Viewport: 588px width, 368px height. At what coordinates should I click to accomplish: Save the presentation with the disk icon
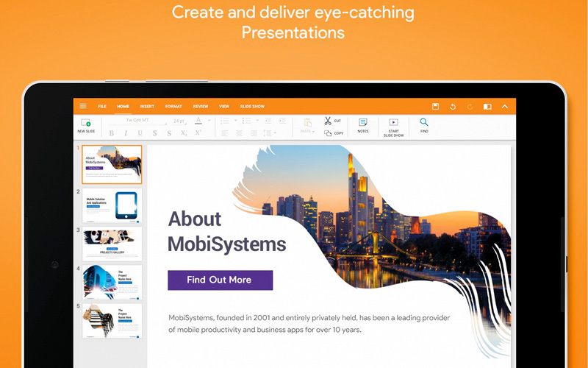point(435,107)
